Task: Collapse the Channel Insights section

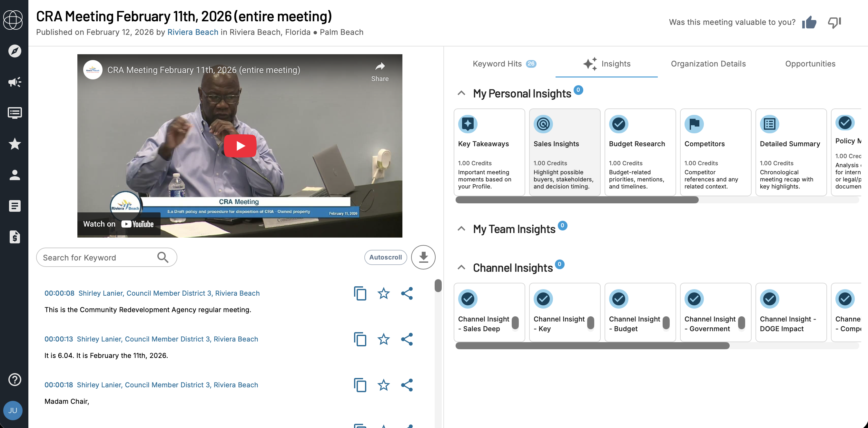Action: click(461, 268)
